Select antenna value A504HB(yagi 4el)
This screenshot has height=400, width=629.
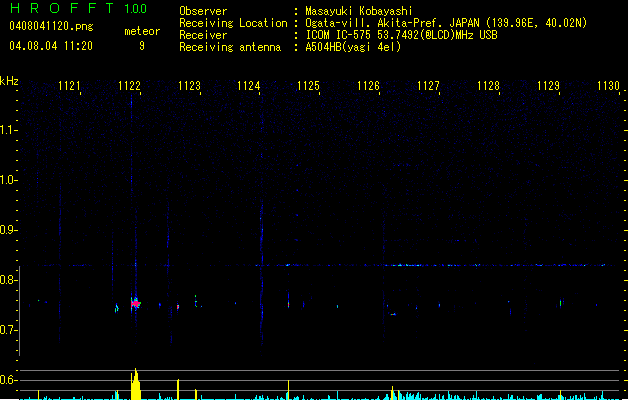pos(353,47)
